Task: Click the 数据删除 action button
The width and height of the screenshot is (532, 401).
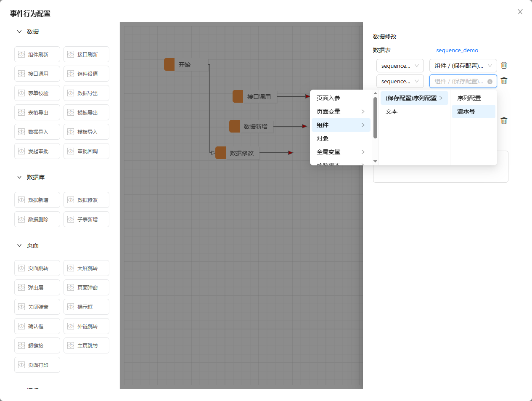Action: (x=37, y=220)
